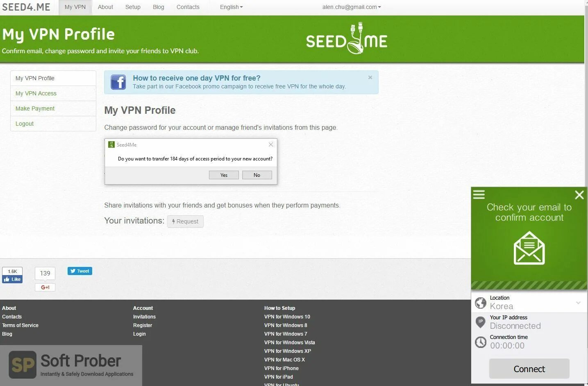Click the 00:00:00 connection timer
588x386 pixels.
(507, 345)
